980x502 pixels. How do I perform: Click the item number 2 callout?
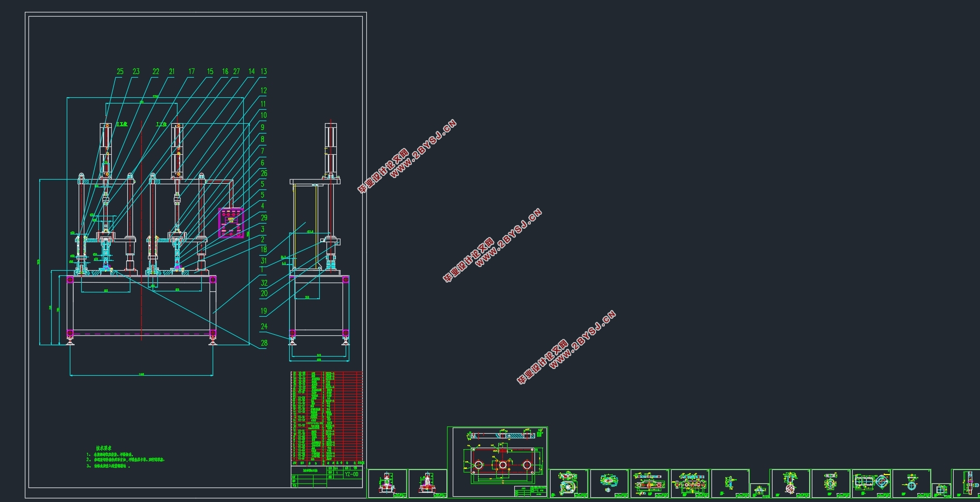tap(262, 239)
